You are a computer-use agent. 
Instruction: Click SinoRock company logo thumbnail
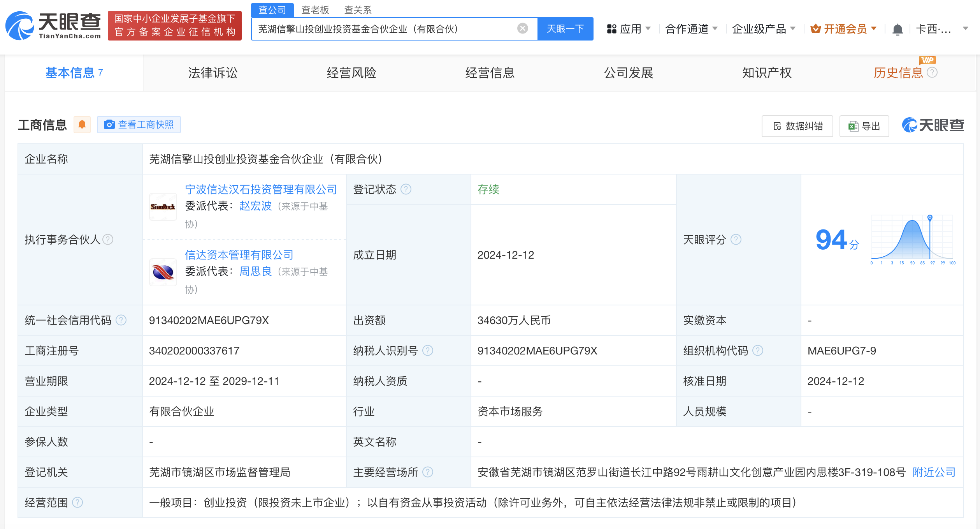click(x=163, y=206)
